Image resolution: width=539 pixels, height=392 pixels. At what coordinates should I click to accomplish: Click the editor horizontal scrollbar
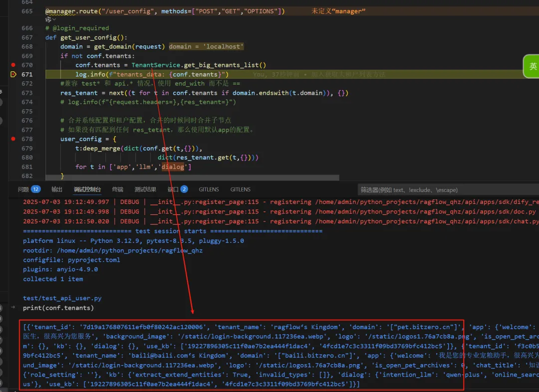192,177
